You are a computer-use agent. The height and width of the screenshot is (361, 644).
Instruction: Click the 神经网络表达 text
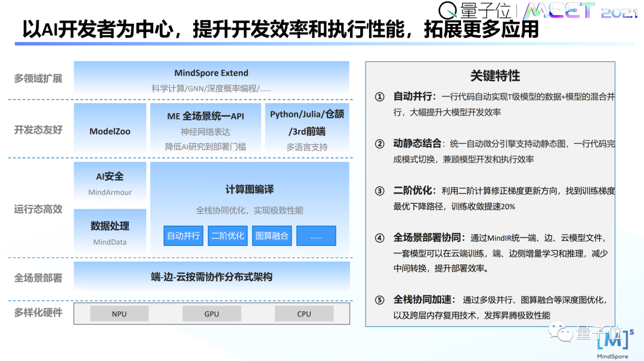pyautogui.click(x=205, y=132)
